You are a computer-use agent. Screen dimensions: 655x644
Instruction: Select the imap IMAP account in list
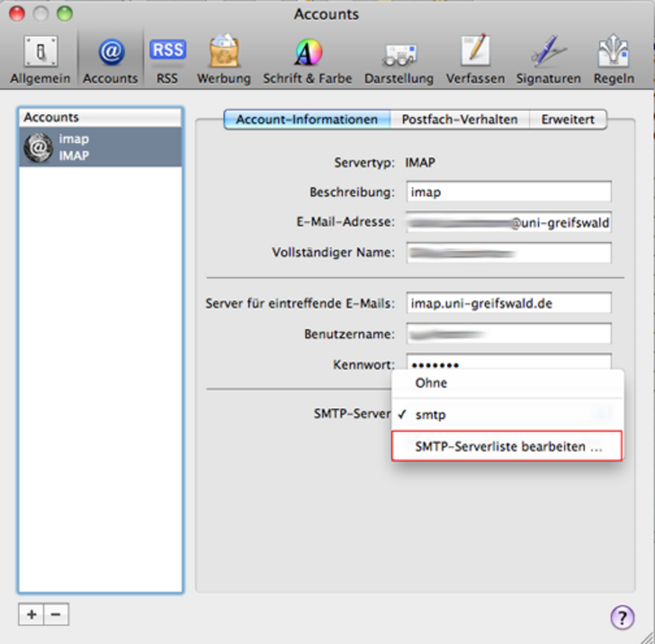pos(100,147)
